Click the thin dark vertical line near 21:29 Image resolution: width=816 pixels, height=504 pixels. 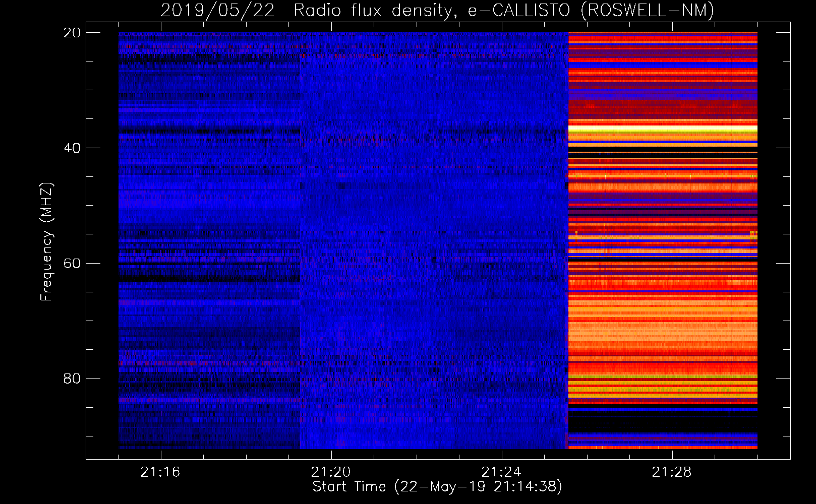[x=731, y=240]
